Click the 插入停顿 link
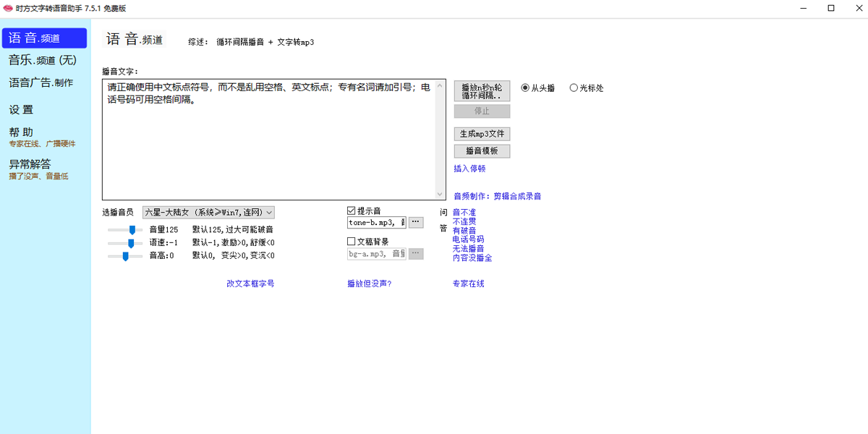The width and height of the screenshot is (868, 434). point(469,169)
